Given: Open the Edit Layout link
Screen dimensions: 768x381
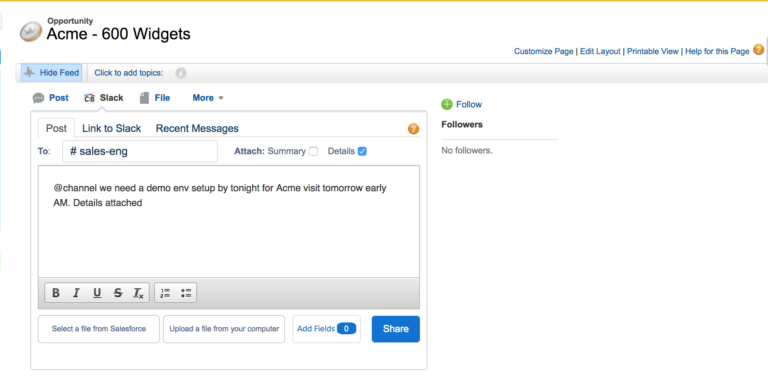Looking at the screenshot, I should click(600, 51).
